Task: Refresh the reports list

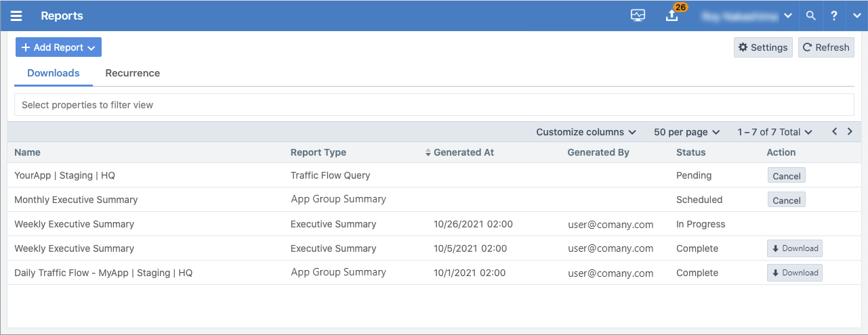Action: coord(826,47)
